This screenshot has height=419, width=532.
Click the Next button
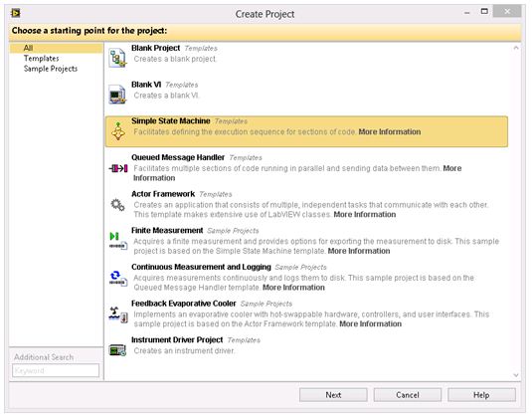tap(333, 395)
